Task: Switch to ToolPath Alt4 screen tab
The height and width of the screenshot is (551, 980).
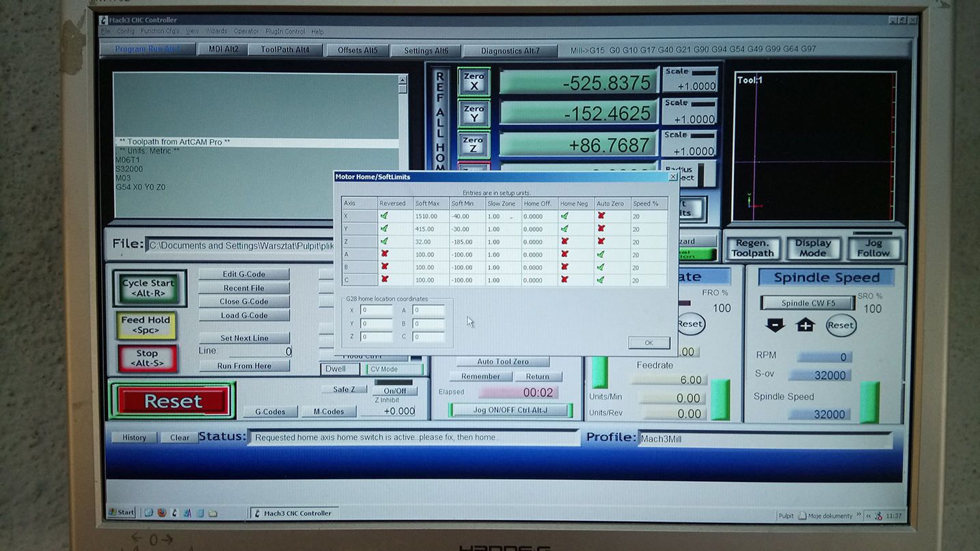Action: (285, 50)
